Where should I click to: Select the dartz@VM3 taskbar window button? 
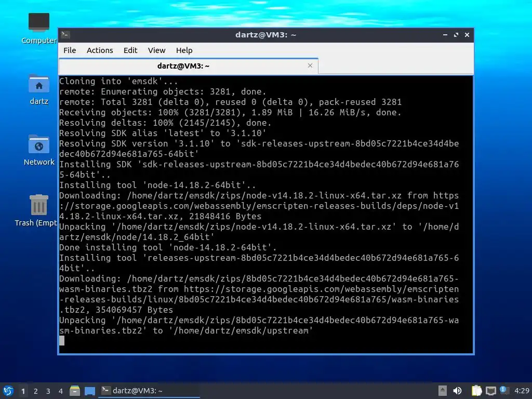[x=149, y=391]
